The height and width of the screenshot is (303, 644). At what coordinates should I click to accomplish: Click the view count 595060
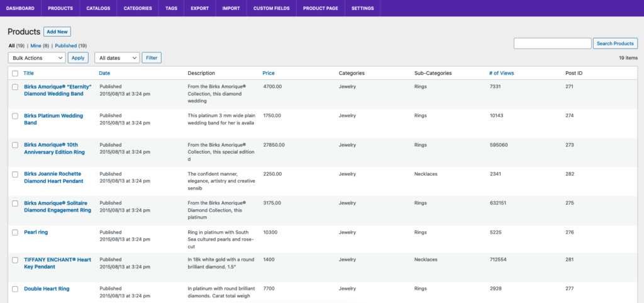click(x=499, y=145)
